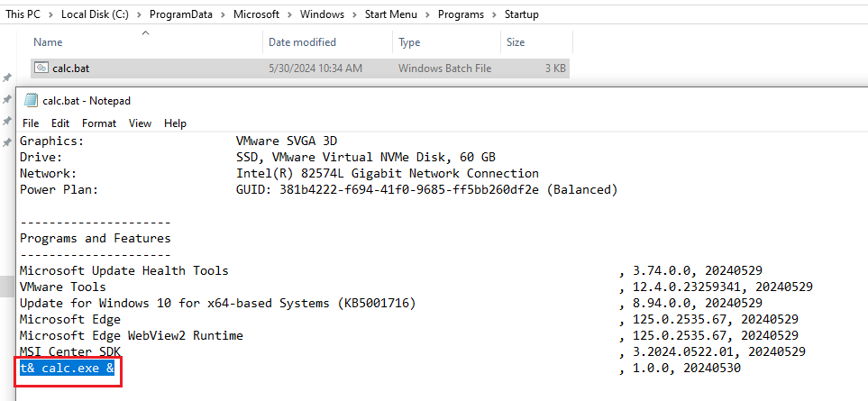Expand the chevron after ProgramData
The image size is (868, 401).
tap(223, 15)
